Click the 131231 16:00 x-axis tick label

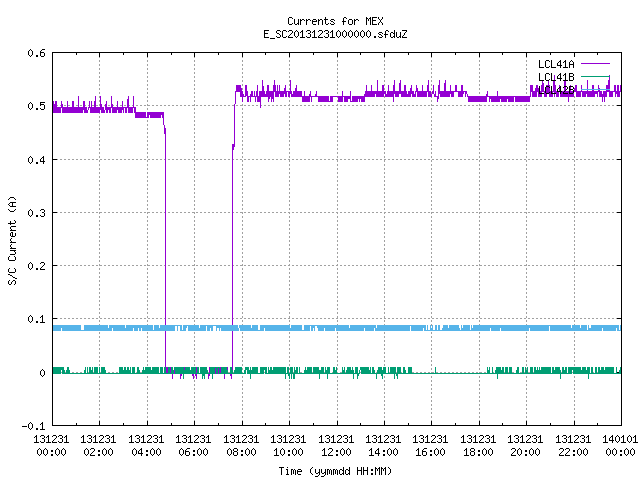(431, 446)
